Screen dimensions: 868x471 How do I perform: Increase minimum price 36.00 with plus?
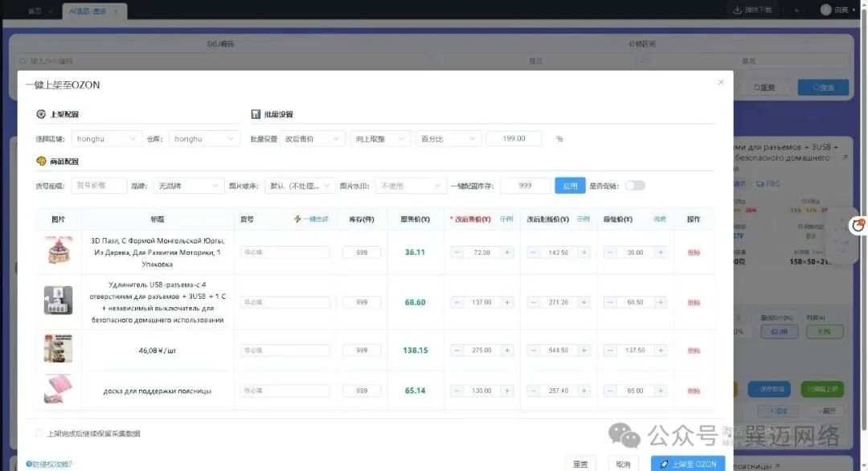[x=661, y=252]
